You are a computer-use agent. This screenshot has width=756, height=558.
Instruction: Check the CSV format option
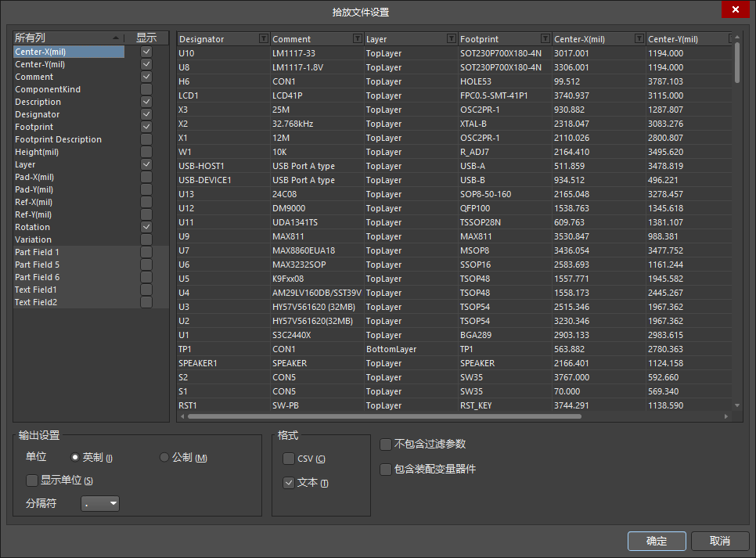pos(289,459)
